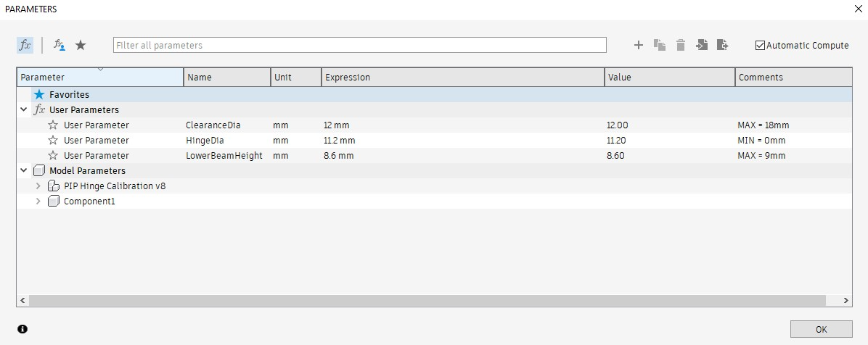868x345 pixels.
Task: Show favorites filter star icon
Action: pyautogui.click(x=81, y=46)
